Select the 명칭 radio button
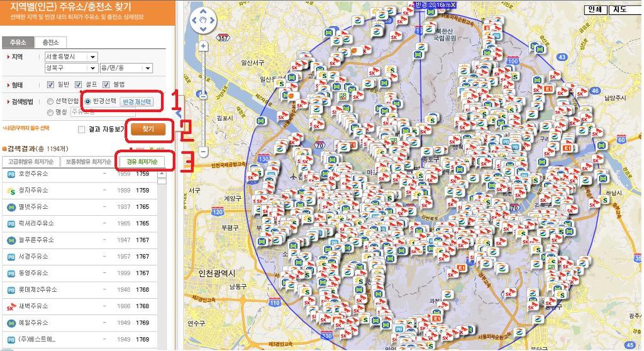The width and height of the screenshot is (644, 351). [x=50, y=112]
